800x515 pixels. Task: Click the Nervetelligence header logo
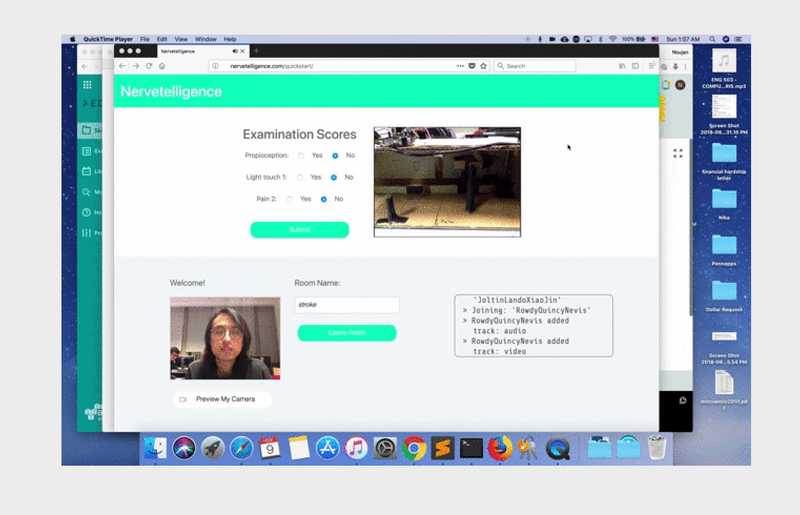point(171,91)
